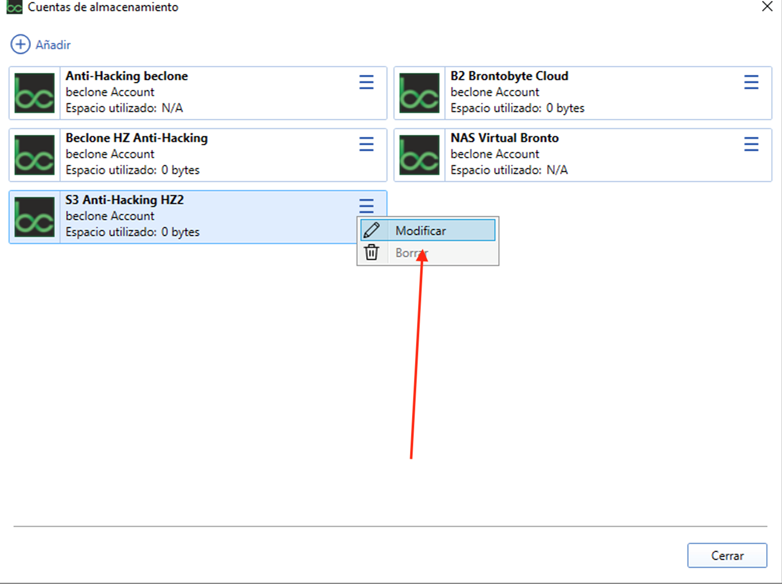Click the Añadir link text
The image size is (782, 584).
point(53,45)
